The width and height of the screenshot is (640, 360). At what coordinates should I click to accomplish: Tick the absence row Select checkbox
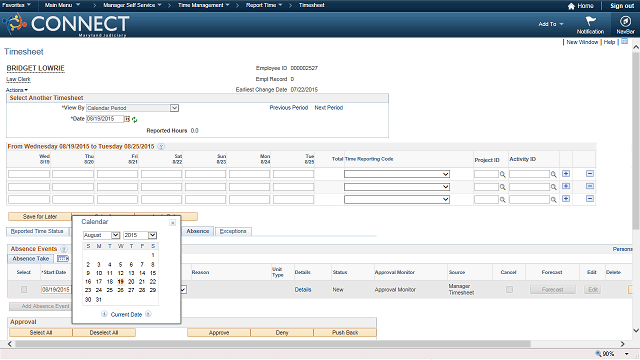pos(24,289)
